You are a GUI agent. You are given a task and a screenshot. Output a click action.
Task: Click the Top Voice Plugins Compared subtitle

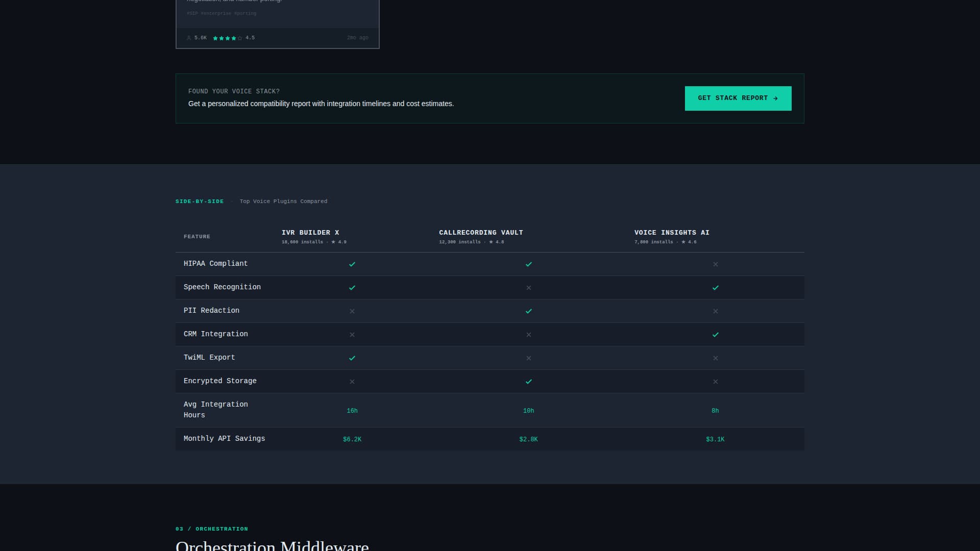point(283,202)
